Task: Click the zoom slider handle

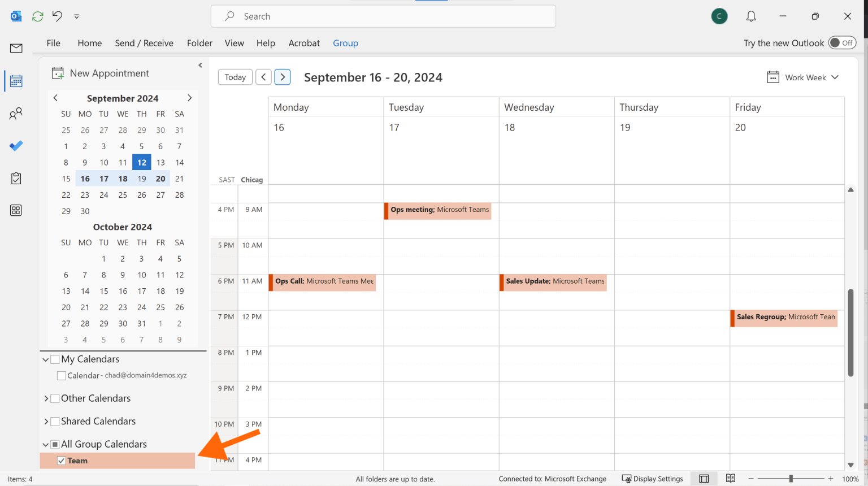Action: point(791,479)
